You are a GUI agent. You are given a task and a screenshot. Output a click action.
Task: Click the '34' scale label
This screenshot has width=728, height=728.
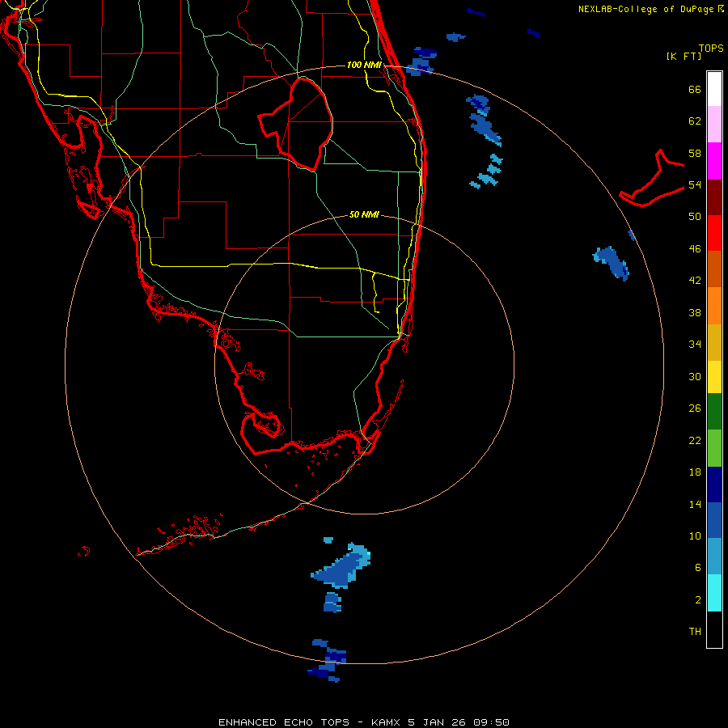pos(695,345)
